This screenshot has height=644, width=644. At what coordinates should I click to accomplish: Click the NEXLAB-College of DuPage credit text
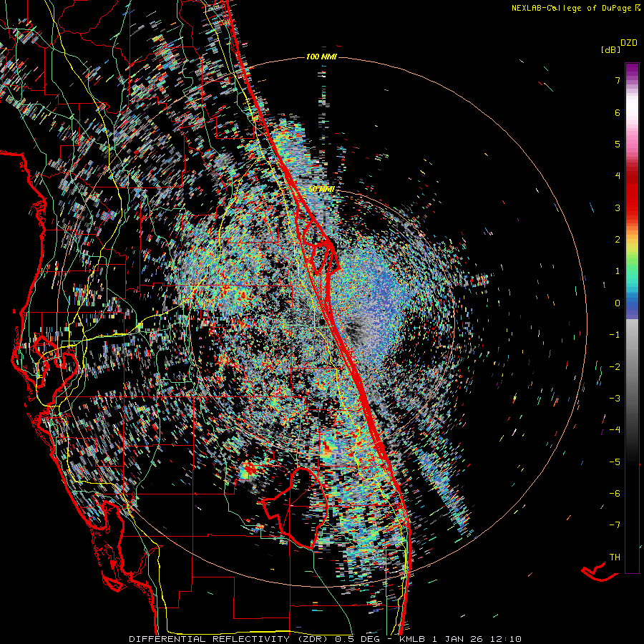click(x=575, y=8)
